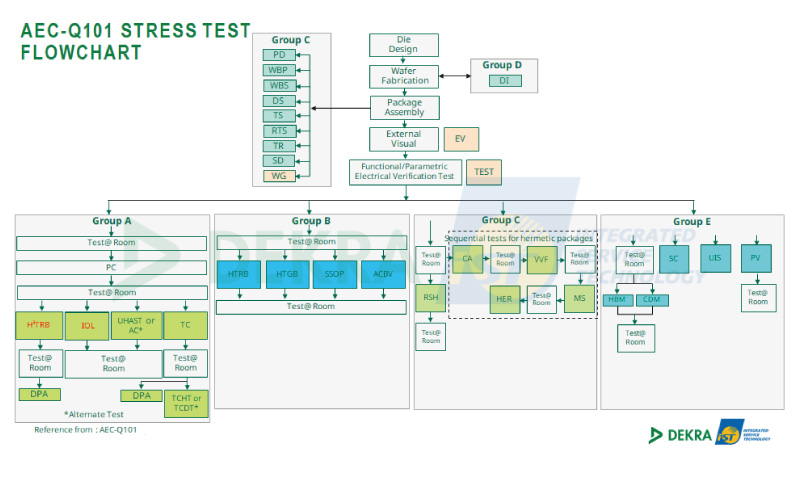Select the PC box in Group A
Viewport: 800px width, 480px height.
pyautogui.click(x=111, y=268)
